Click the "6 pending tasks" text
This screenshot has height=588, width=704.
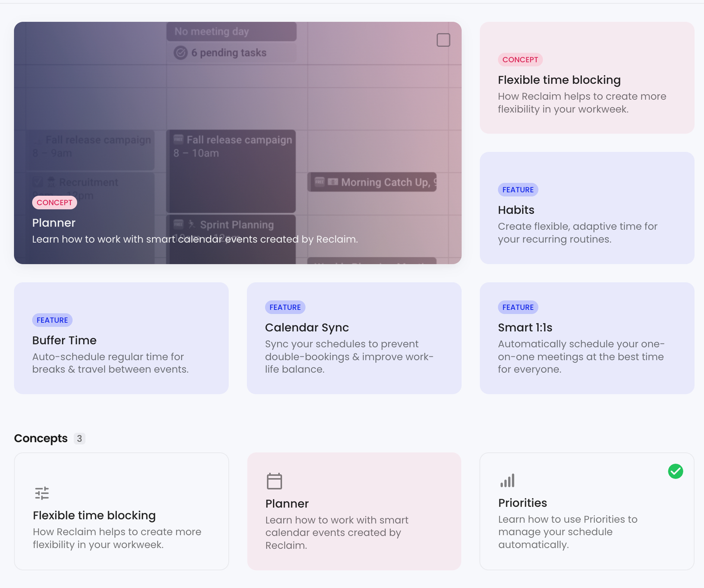click(x=229, y=53)
